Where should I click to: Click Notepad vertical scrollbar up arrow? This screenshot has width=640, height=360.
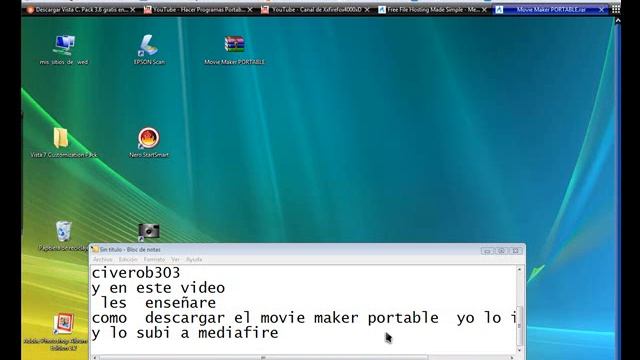click(x=520, y=270)
